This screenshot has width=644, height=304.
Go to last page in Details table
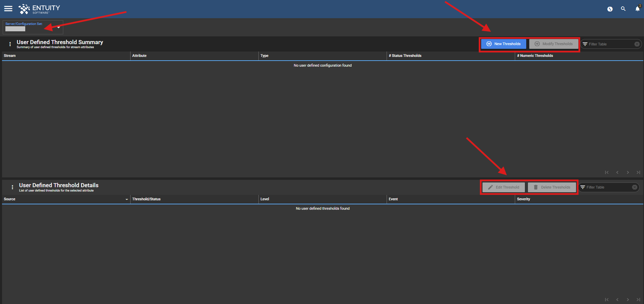(x=638, y=300)
